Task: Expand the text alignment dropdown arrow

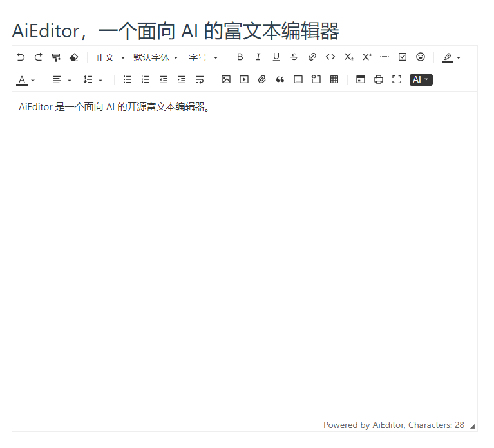Action: point(70,80)
